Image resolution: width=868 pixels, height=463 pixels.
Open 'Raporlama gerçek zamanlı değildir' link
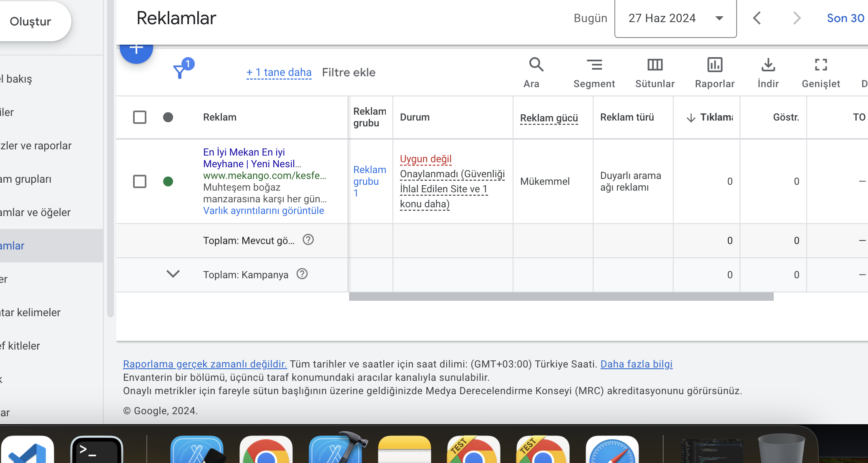pos(205,364)
